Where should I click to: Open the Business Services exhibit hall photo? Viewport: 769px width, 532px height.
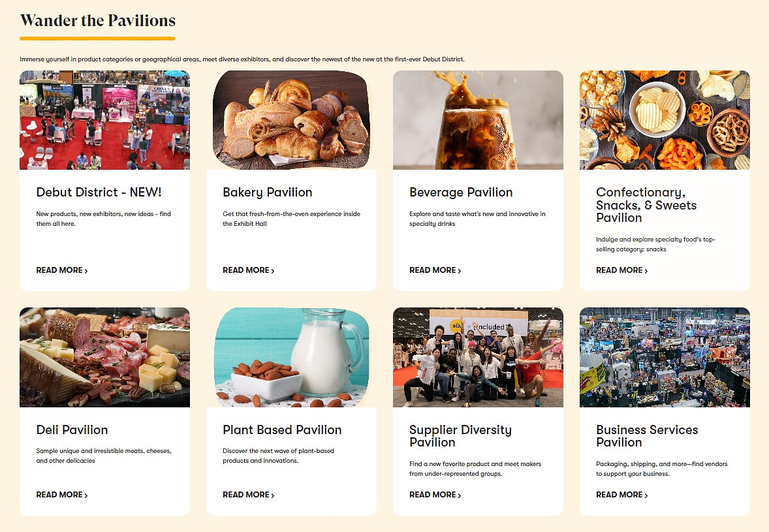click(x=665, y=357)
